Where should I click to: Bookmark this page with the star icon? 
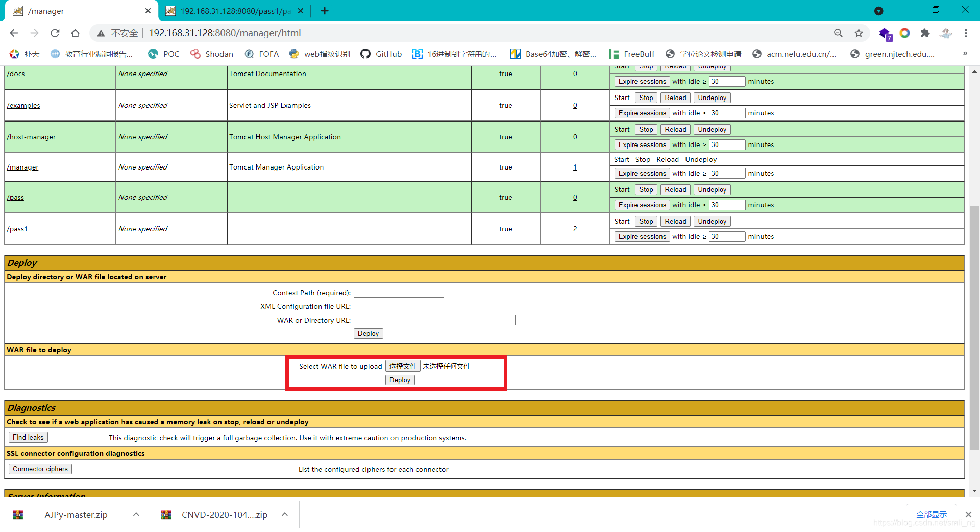click(859, 33)
